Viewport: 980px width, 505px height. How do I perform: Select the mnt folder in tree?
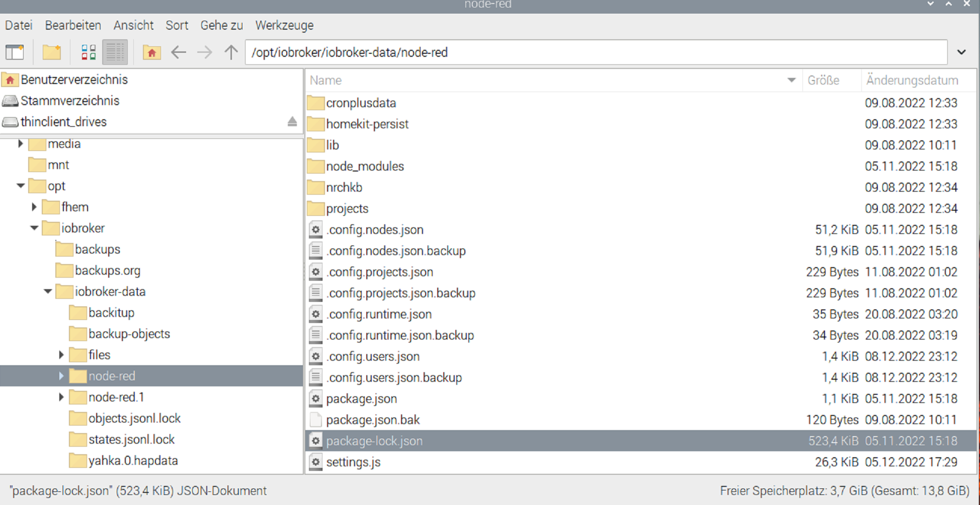49,165
